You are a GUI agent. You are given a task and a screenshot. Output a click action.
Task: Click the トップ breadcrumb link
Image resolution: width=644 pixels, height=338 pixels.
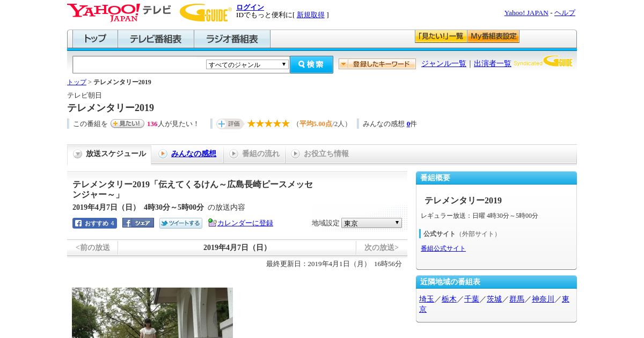(77, 82)
